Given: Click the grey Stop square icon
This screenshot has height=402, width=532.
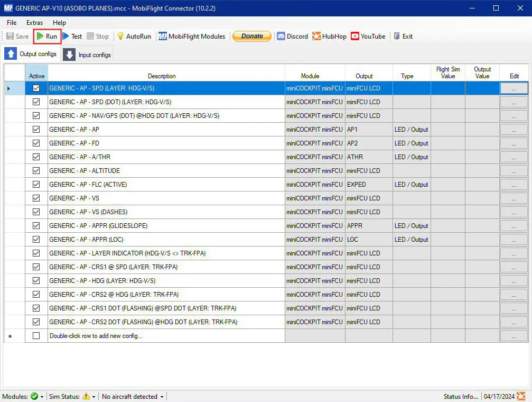Looking at the screenshot, I should pyautogui.click(x=90, y=36).
